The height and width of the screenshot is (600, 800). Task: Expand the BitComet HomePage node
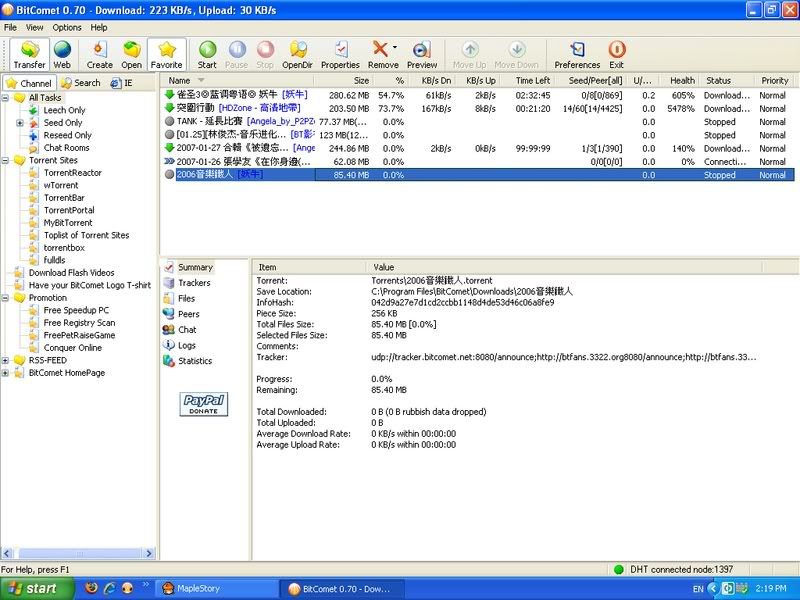[6, 373]
